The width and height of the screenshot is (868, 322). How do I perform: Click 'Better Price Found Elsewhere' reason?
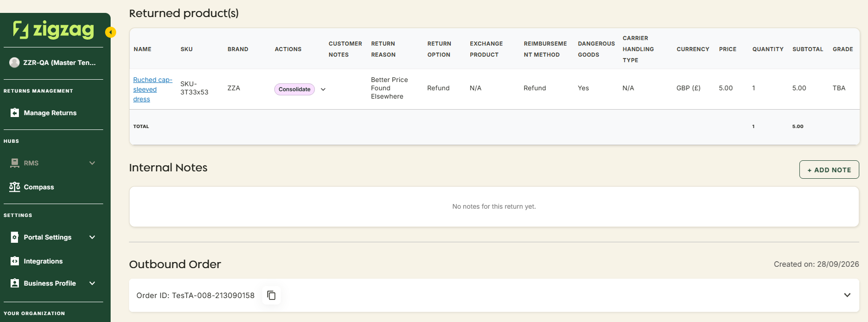click(x=390, y=88)
